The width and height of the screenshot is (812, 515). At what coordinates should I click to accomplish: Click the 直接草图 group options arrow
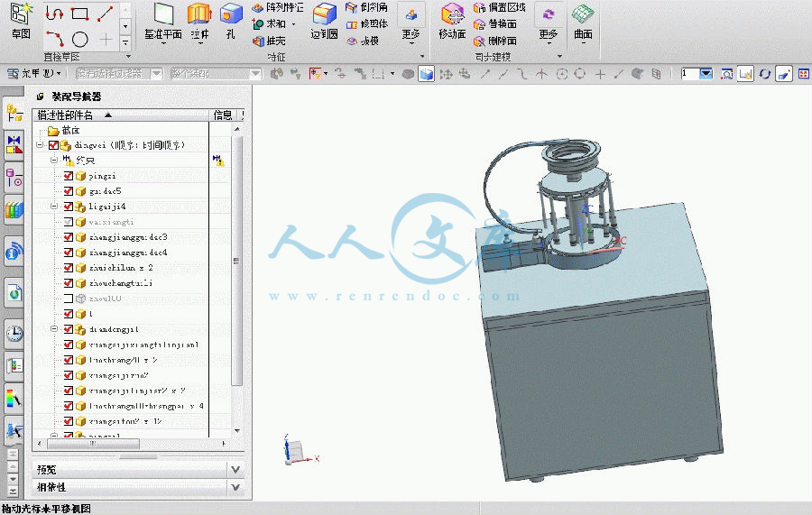pyautogui.click(x=128, y=57)
